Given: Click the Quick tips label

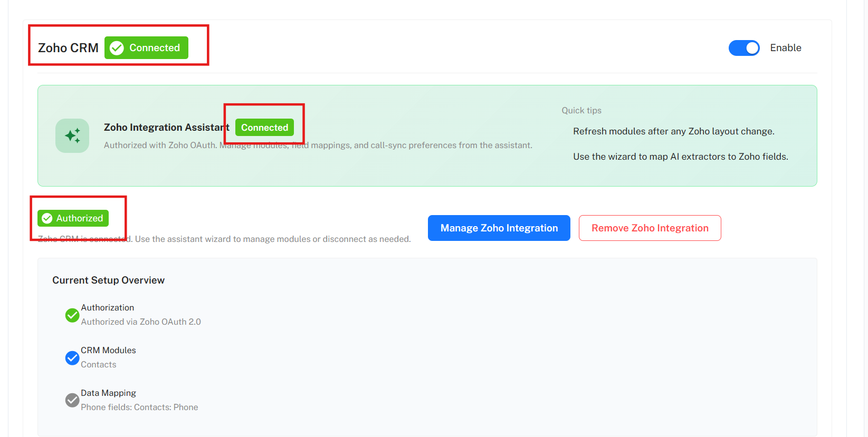Looking at the screenshot, I should [581, 111].
